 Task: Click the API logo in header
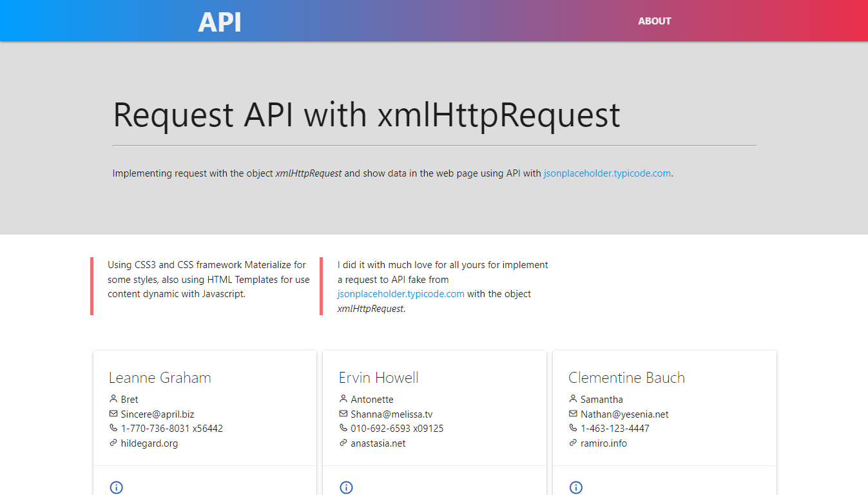tap(220, 22)
